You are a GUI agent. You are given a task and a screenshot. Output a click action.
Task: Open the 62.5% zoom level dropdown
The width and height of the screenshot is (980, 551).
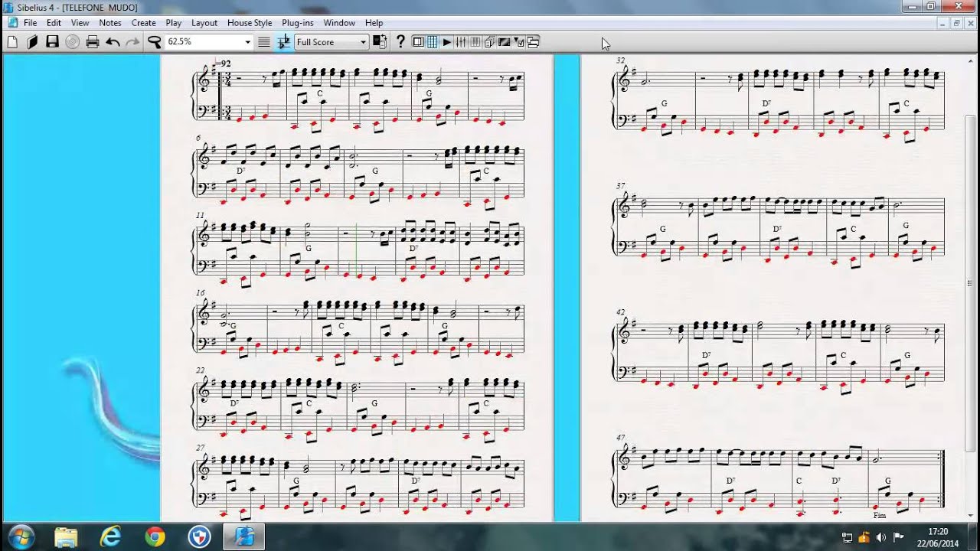[247, 42]
